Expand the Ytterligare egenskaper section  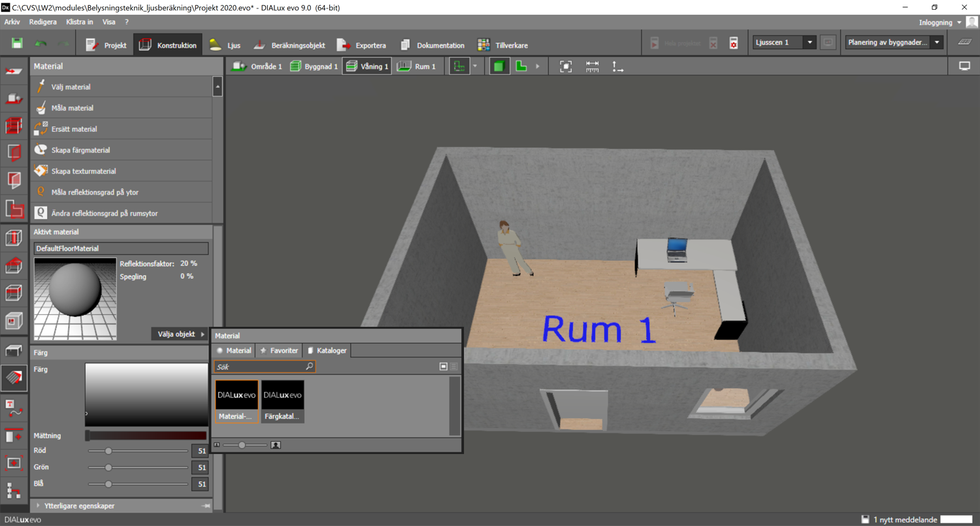click(80, 506)
